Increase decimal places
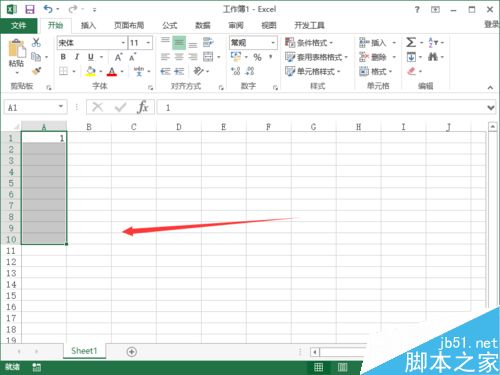Viewport: 500px width, 375px height. click(236, 71)
